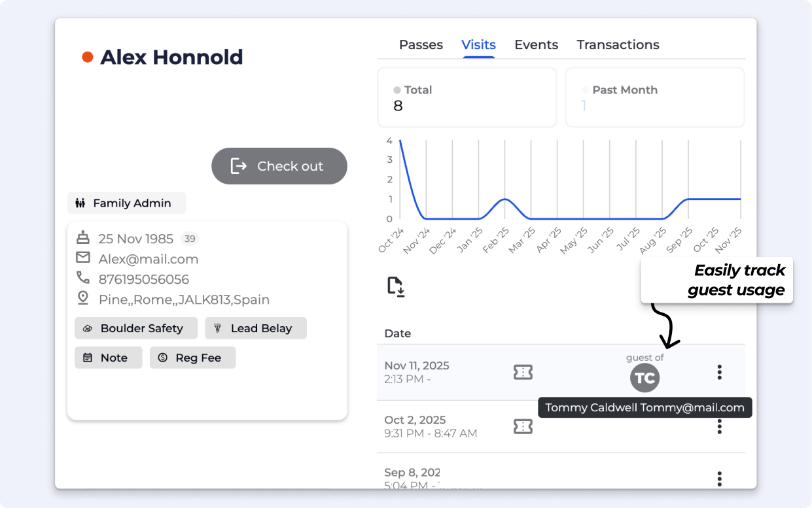Click the phone icon next to number

point(83,279)
